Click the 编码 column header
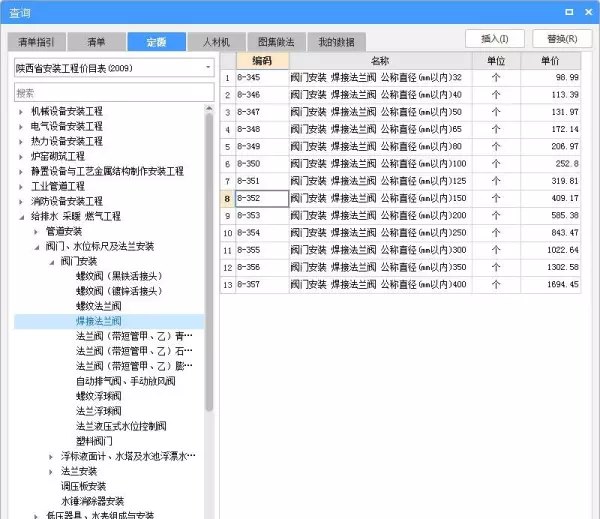 (x=262, y=60)
